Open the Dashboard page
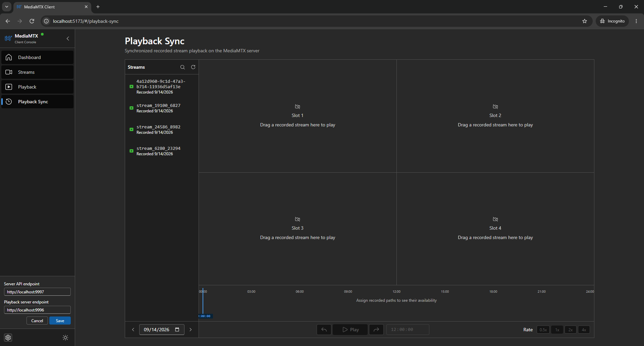 click(x=37, y=57)
